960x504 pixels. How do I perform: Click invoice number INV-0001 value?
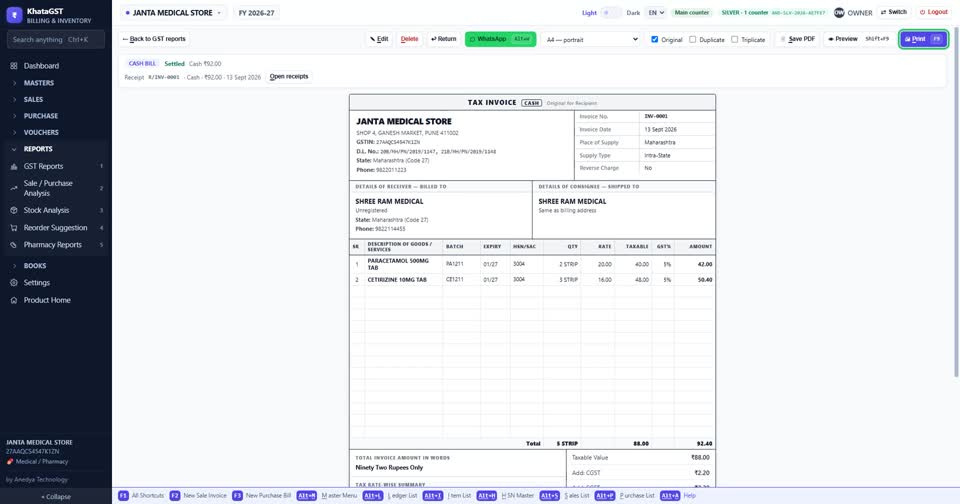(656, 116)
